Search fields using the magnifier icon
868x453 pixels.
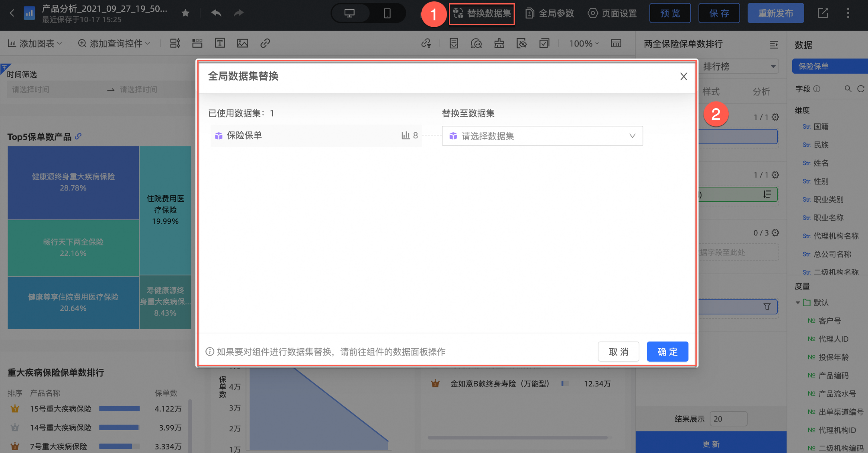tap(848, 89)
